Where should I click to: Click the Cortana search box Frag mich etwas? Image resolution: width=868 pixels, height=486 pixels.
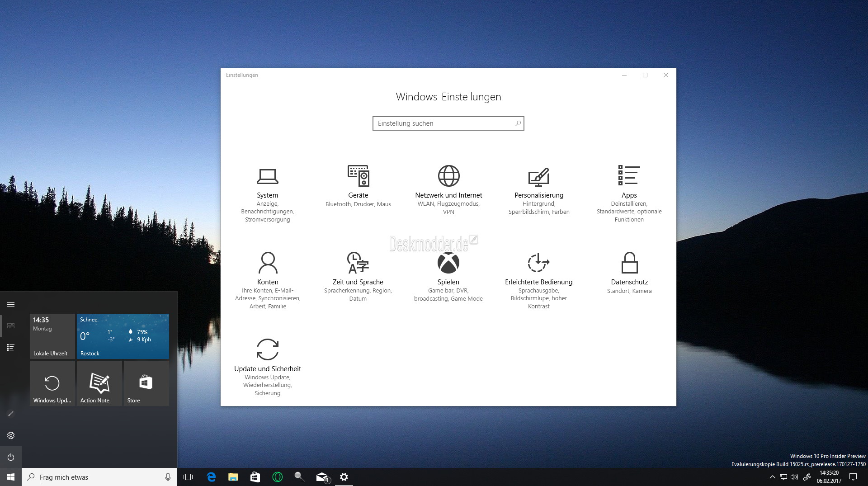pos(99,477)
